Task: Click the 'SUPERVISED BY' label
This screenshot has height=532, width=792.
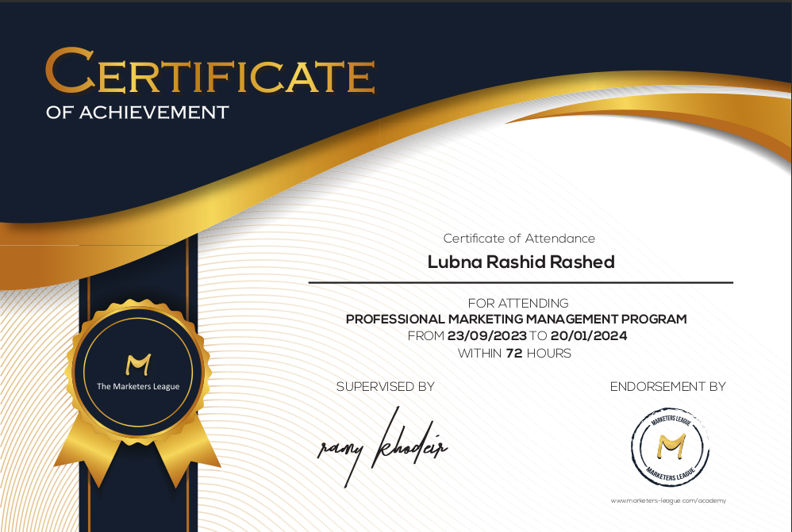Action: pos(385,387)
